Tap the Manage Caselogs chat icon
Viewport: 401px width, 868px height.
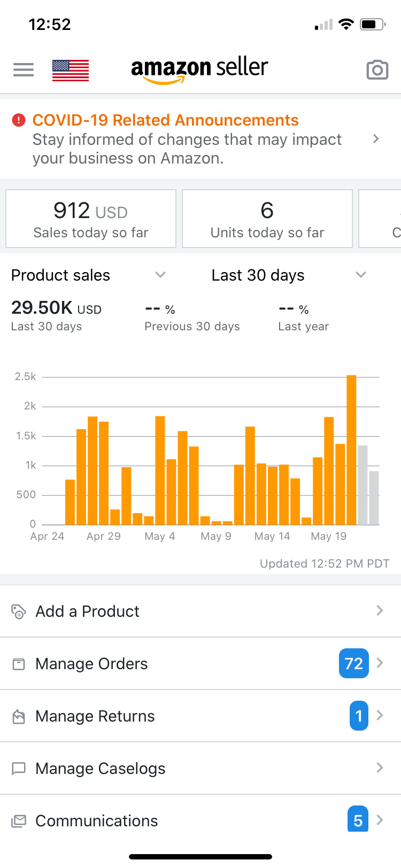tap(19, 769)
